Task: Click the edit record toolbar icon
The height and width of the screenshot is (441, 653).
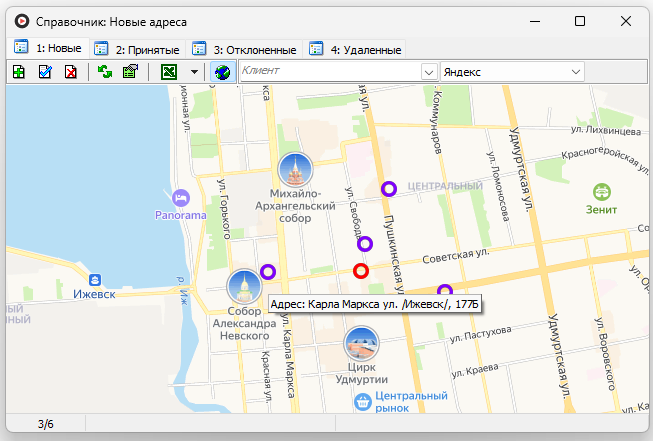Action: pyautogui.click(x=45, y=72)
